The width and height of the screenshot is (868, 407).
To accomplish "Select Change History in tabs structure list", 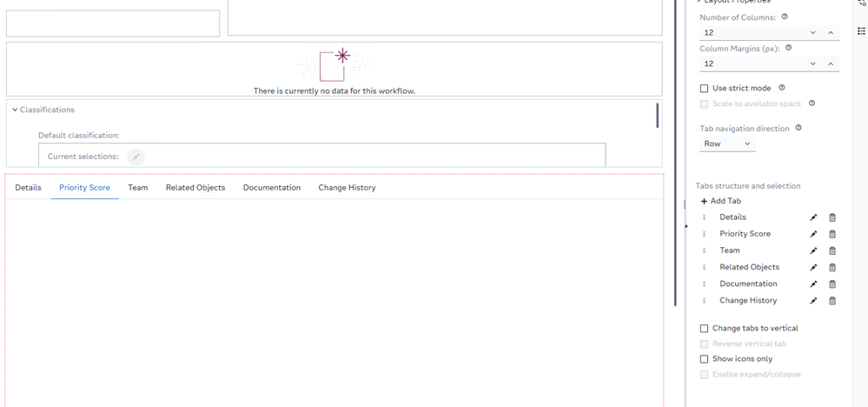I will [748, 300].
